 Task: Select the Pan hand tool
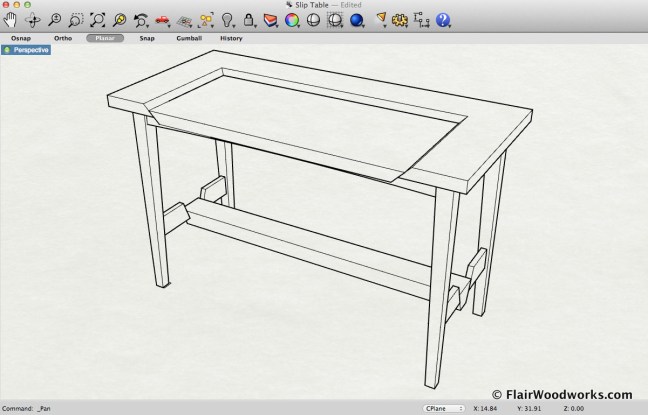(11, 19)
